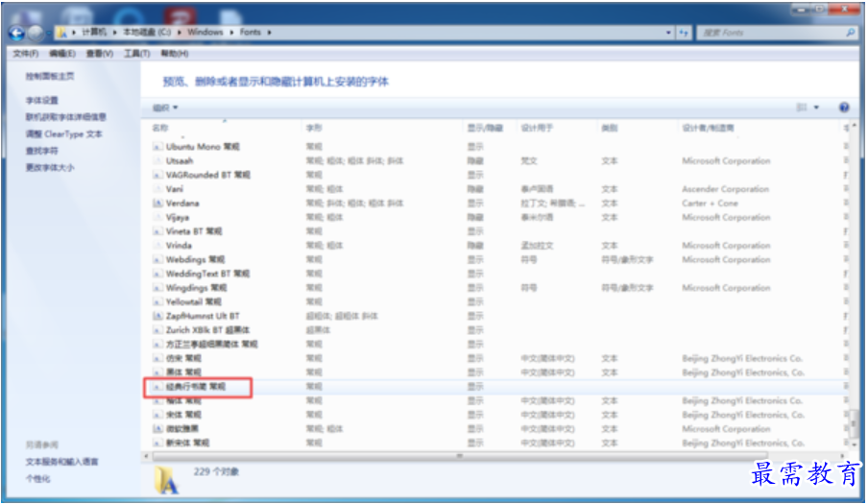Screen dimensions: 868x504
Task: Click the font icon of Vineta BT
Action: [157, 231]
